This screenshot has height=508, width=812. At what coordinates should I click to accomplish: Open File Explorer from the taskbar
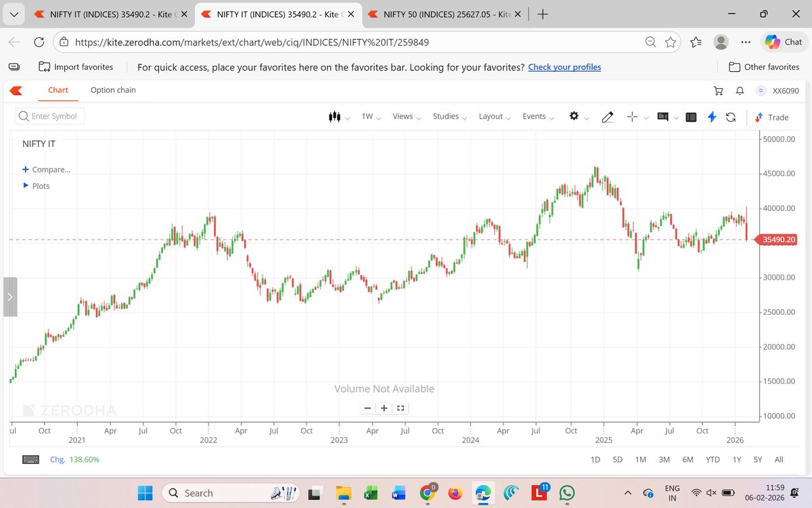(x=343, y=492)
